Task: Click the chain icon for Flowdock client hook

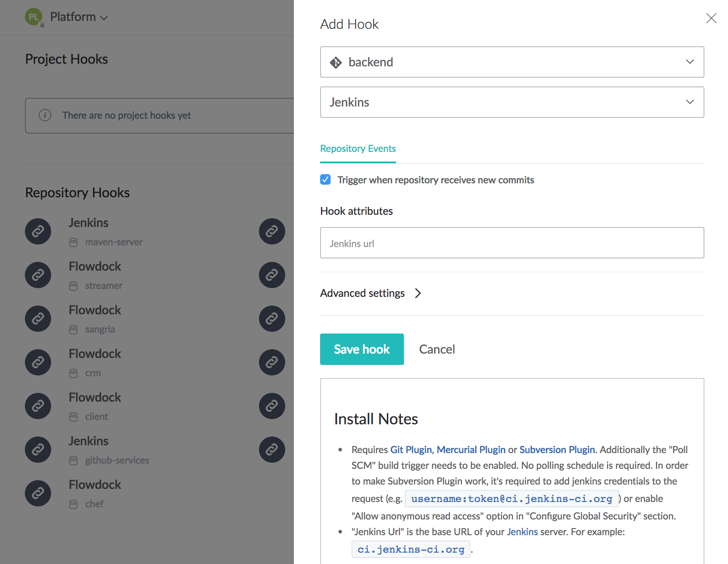Action: [x=38, y=406]
